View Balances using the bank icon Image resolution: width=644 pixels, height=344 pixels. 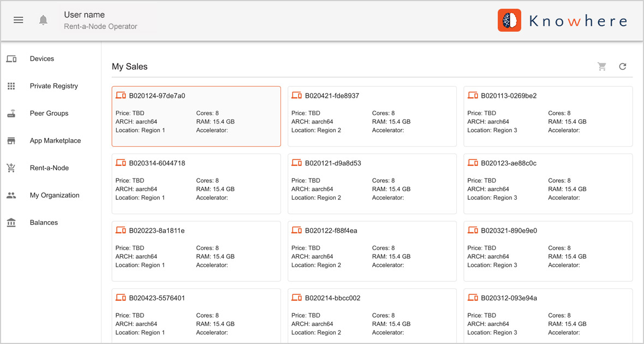pyautogui.click(x=11, y=222)
